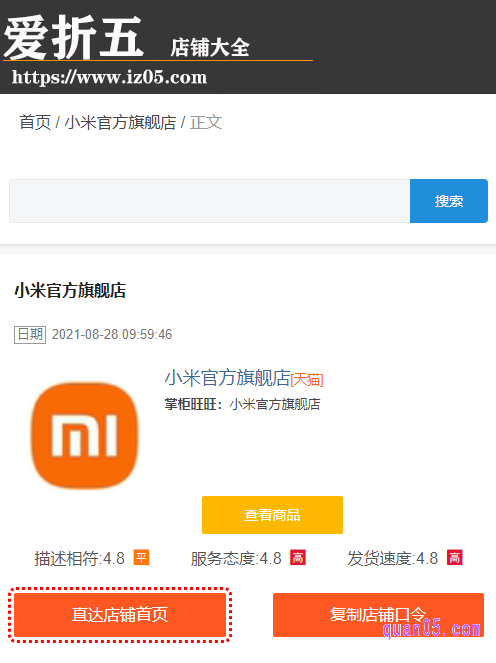
Task: Click the 复制店铺口令 button
Action: 378,615
